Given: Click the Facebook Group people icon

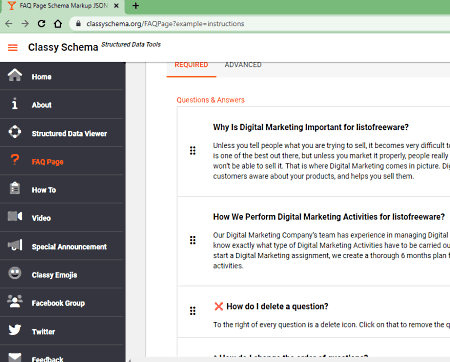Looking at the screenshot, I should tap(15, 301).
